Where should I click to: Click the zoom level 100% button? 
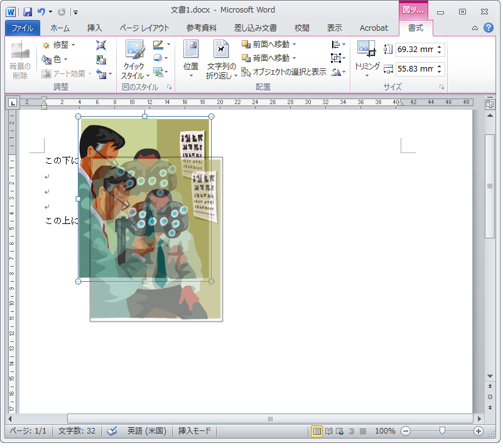point(385,431)
